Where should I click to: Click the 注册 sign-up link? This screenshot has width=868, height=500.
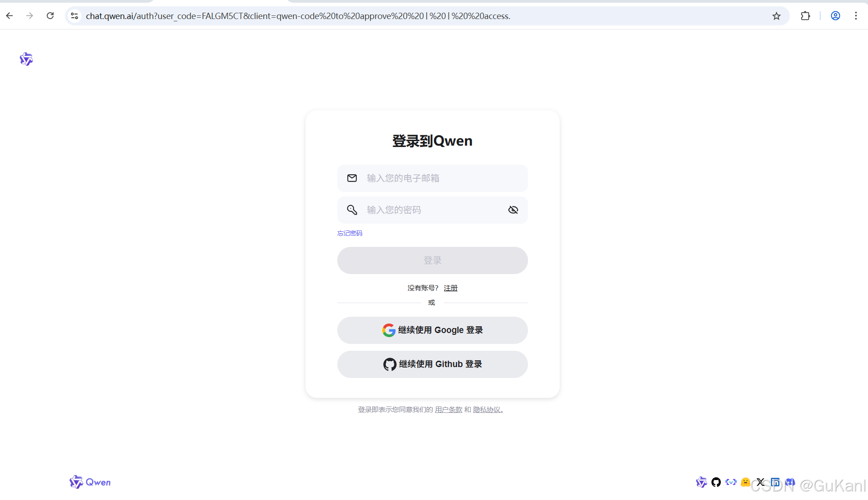[450, 288]
